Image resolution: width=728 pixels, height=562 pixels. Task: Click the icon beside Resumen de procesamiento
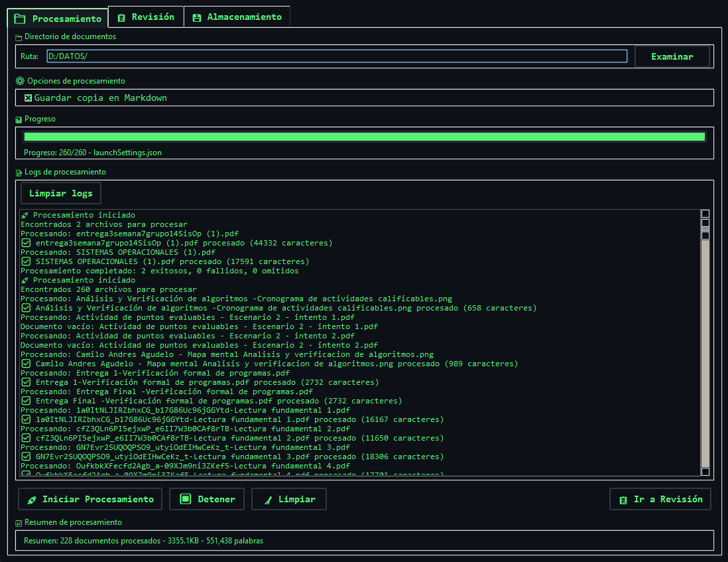pyautogui.click(x=19, y=523)
